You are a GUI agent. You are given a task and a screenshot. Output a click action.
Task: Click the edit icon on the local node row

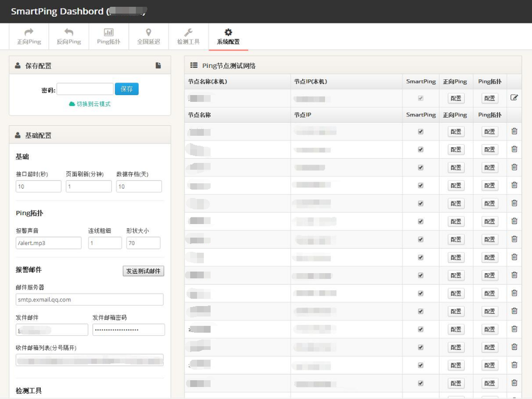coord(514,98)
